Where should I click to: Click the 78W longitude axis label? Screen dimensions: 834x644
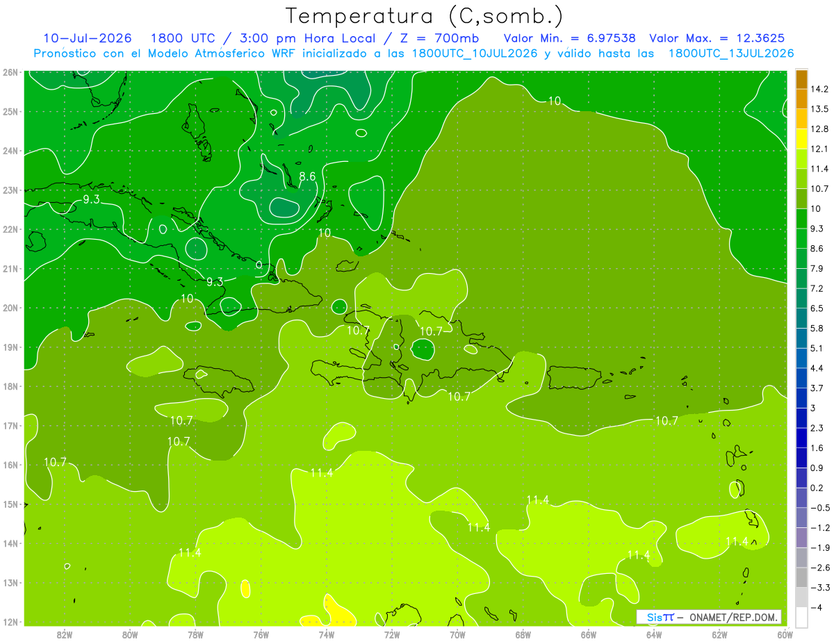tap(195, 634)
